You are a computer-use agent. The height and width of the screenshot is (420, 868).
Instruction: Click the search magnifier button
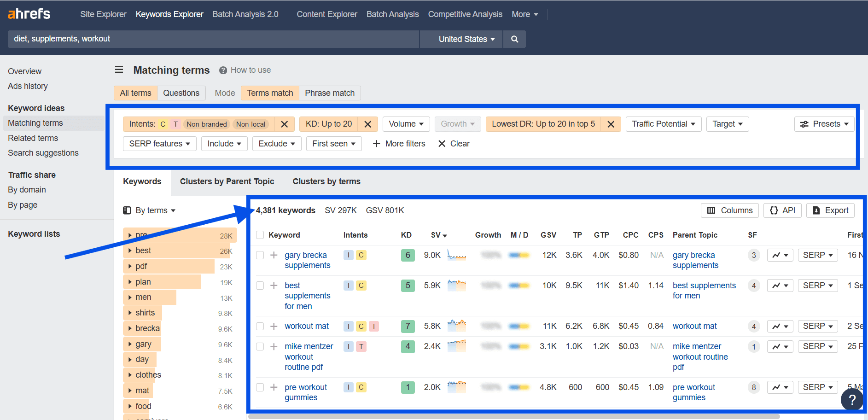[515, 39]
